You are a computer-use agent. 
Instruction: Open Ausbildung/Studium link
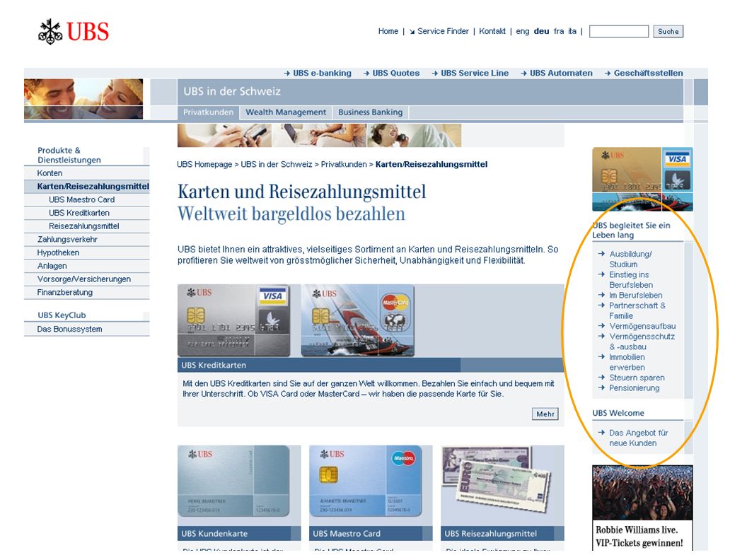pos(630,259)
